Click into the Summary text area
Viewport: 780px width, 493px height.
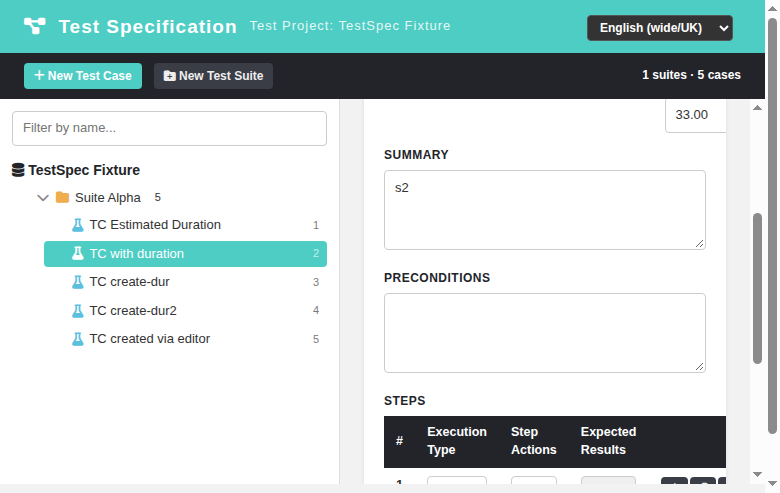[545, 210]
